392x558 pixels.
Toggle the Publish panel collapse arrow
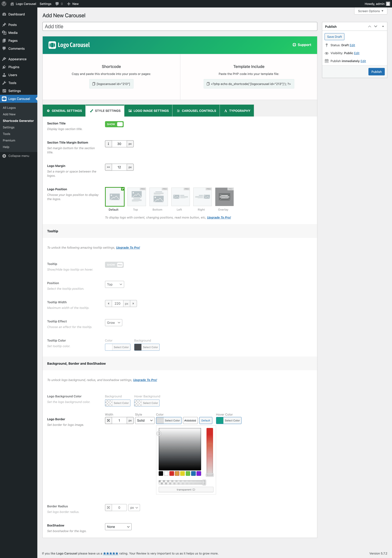(383, 26)
